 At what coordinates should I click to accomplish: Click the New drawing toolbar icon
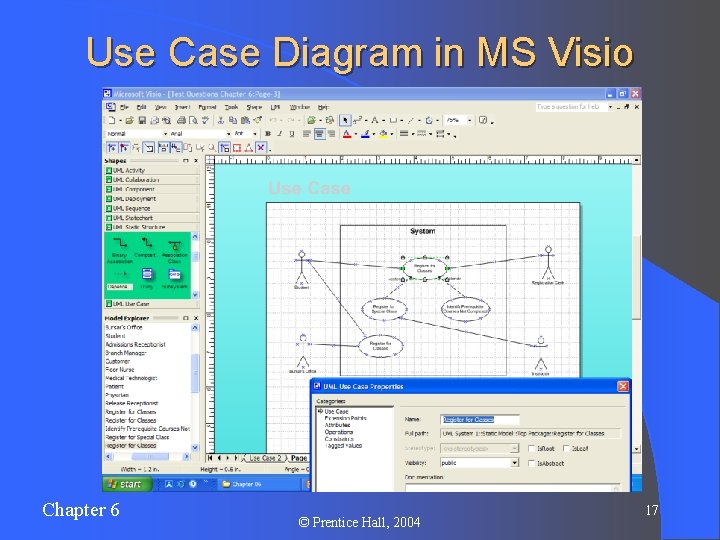pyautogui.click(x=112, y=120)
